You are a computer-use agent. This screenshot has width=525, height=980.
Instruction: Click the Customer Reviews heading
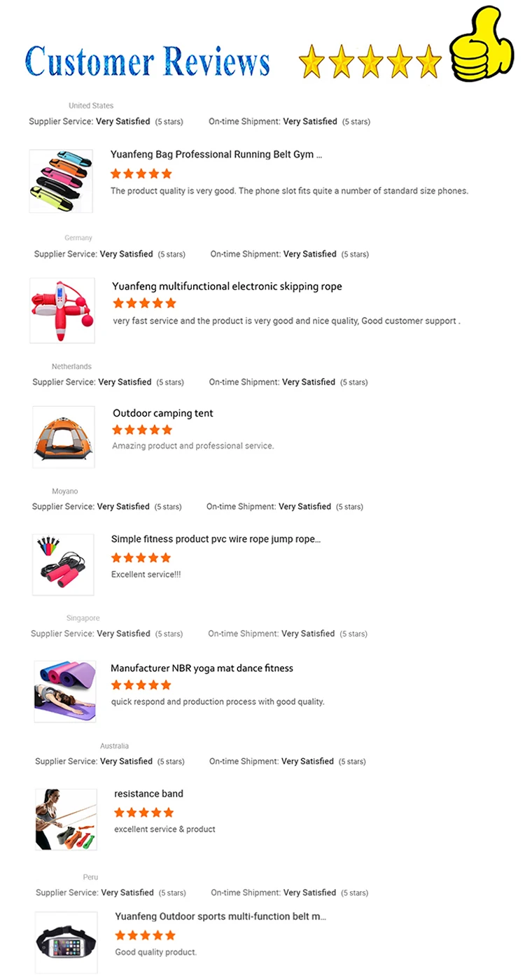(148, 62)
